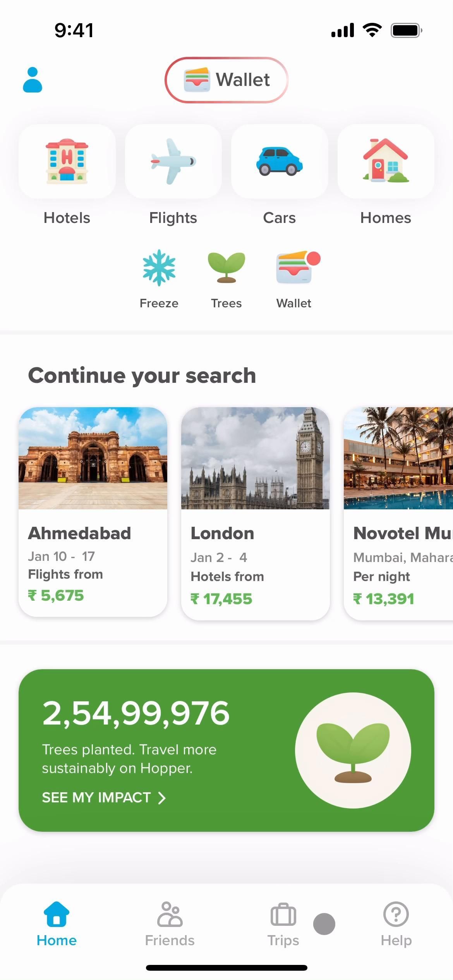This screenshot has height=980, width=453.
Task: Open the Trees sprout icon
Action: point(226,268)
